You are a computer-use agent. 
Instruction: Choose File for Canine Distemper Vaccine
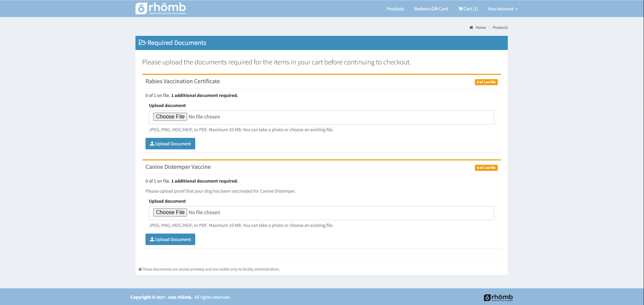click(170, 212)
